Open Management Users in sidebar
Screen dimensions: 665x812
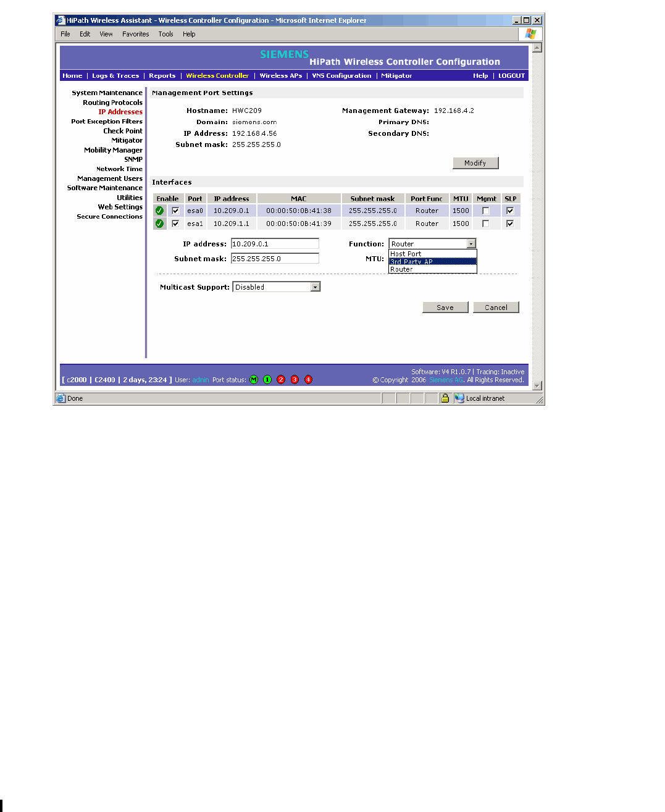click(110, 178)
